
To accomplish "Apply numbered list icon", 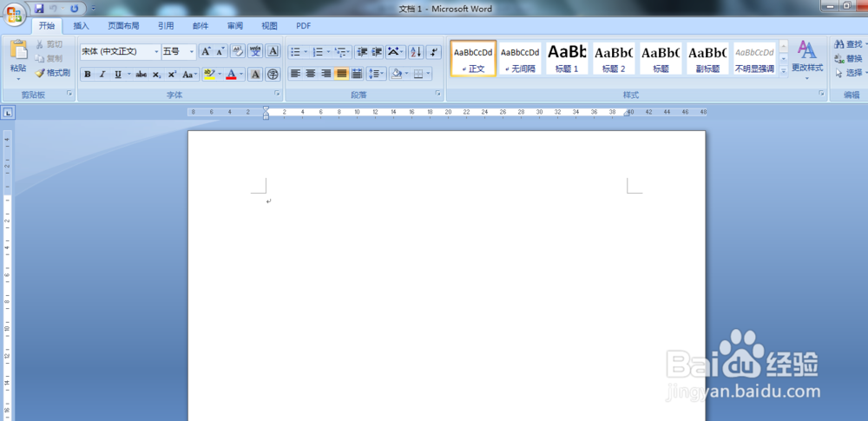I will [318, 52].
